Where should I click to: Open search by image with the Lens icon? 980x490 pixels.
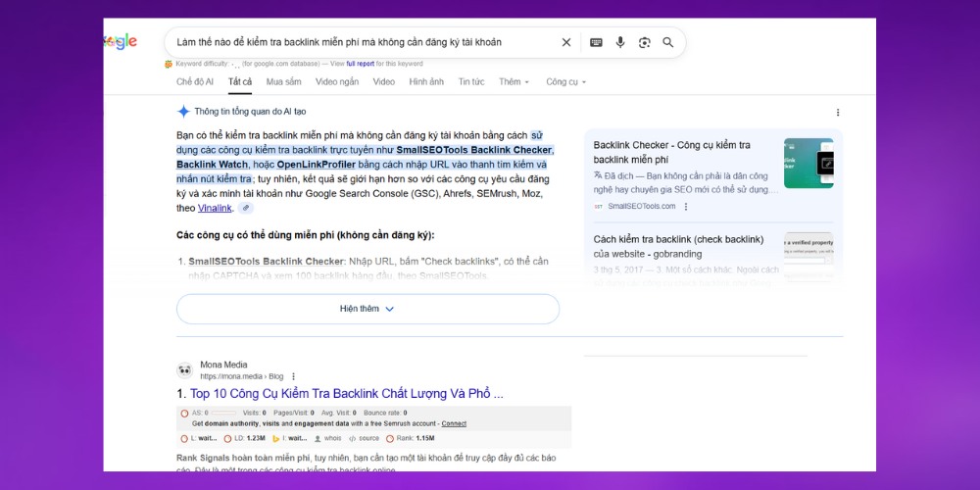(644, 42)
